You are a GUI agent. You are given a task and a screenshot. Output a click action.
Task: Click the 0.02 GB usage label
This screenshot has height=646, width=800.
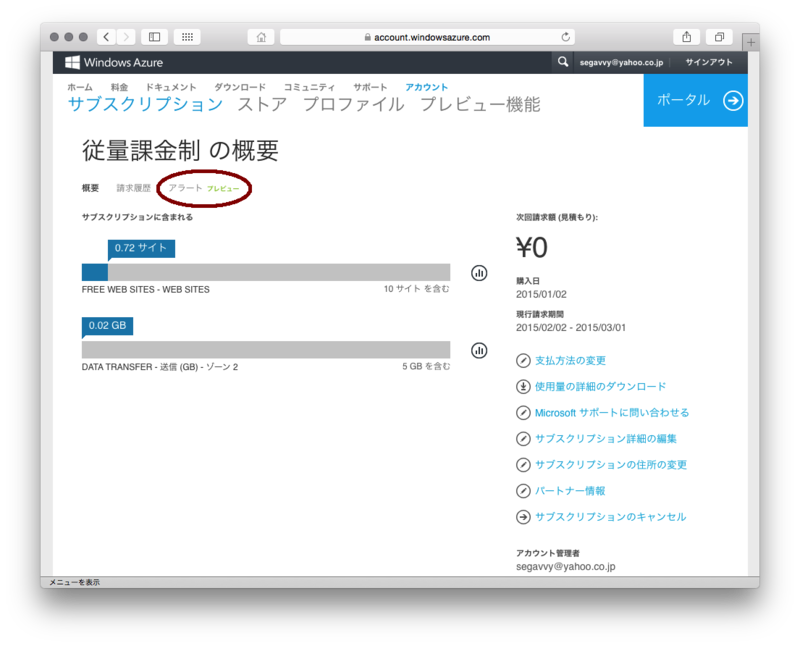107,326
